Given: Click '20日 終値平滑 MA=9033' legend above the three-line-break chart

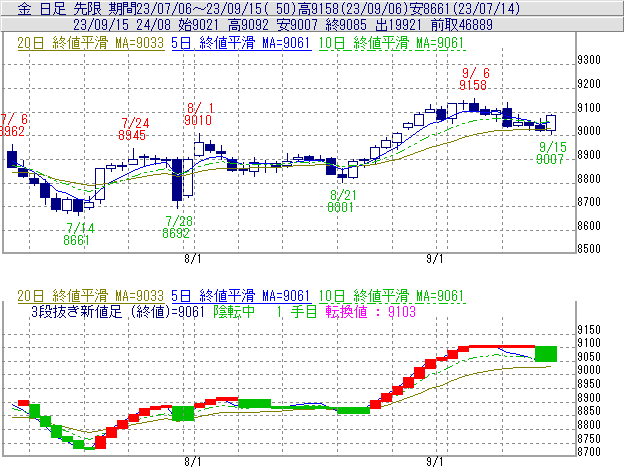Looking at the screenshot, I should pyautogui.click(x=90, y=296).
